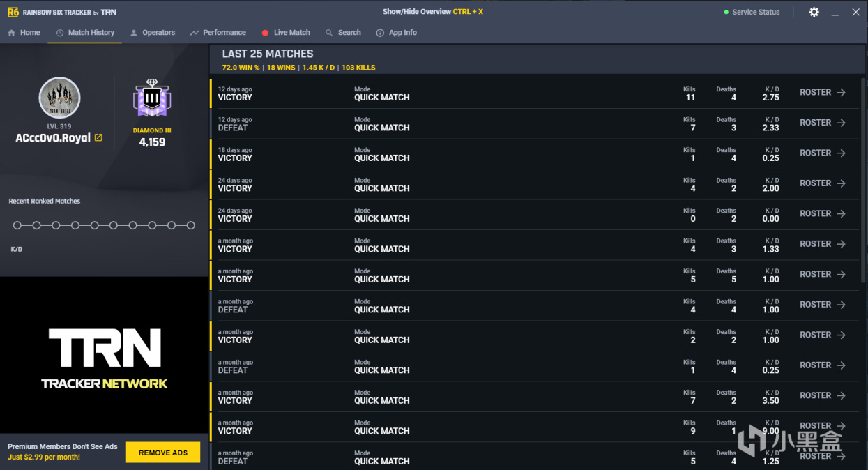Screen dimensions: 868x470
Task: Click the 1.45 K / D stat
Action: (x=319, y=68)
